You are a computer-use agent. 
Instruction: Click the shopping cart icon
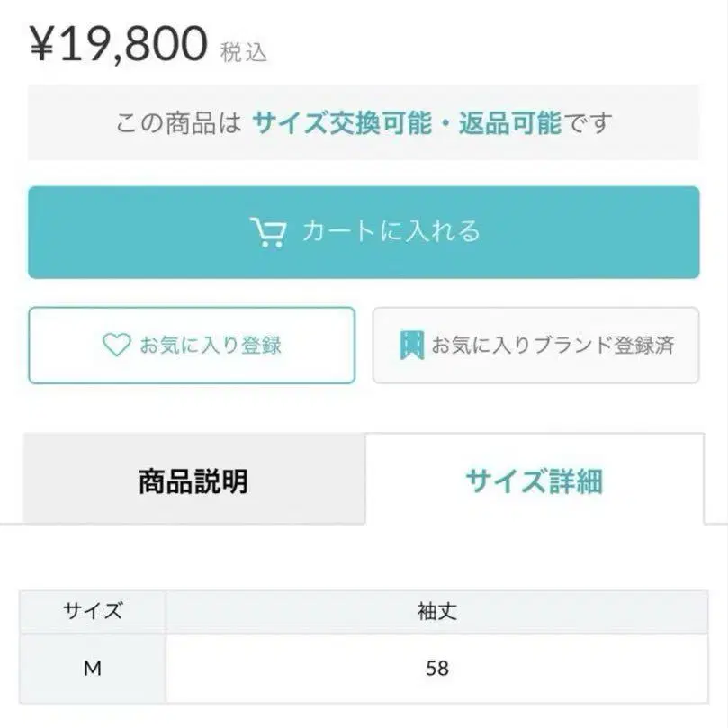point(268,232)
